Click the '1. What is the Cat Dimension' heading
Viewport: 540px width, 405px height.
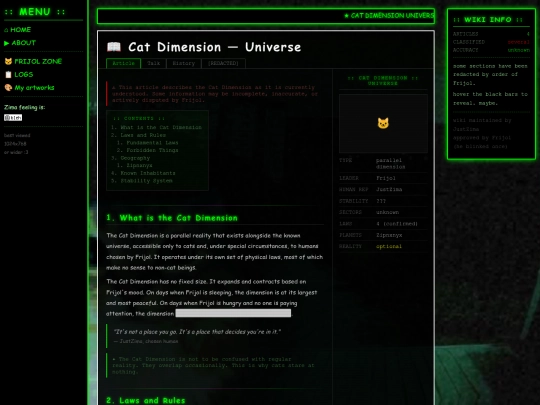(172, 218)
